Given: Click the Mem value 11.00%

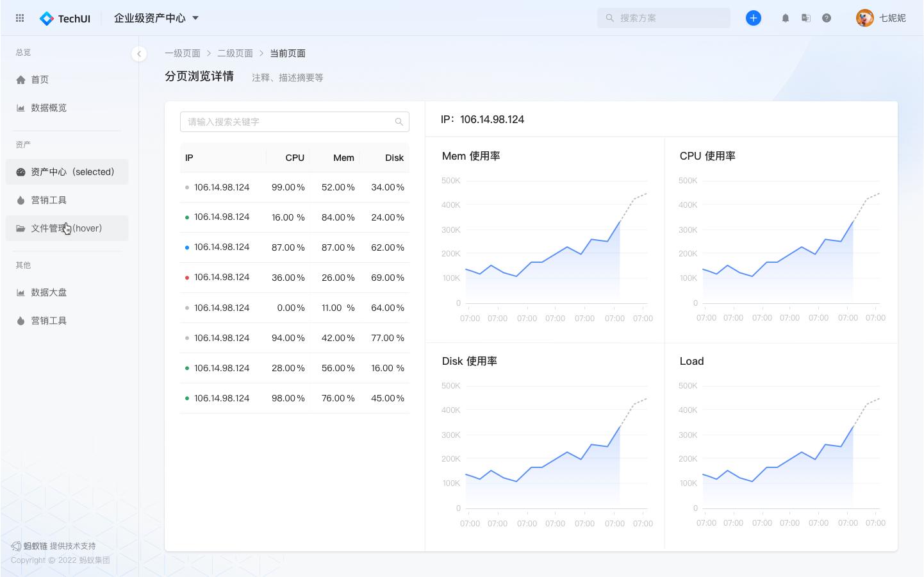Looking at the screenshot, I should coord(338,308).
